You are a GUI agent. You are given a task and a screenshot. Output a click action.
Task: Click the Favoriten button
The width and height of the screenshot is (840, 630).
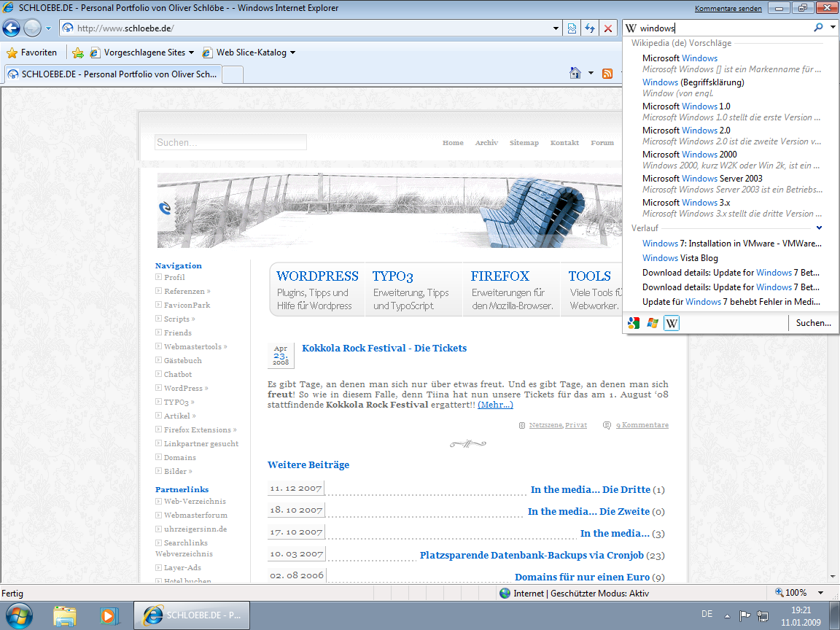[31, 52]
